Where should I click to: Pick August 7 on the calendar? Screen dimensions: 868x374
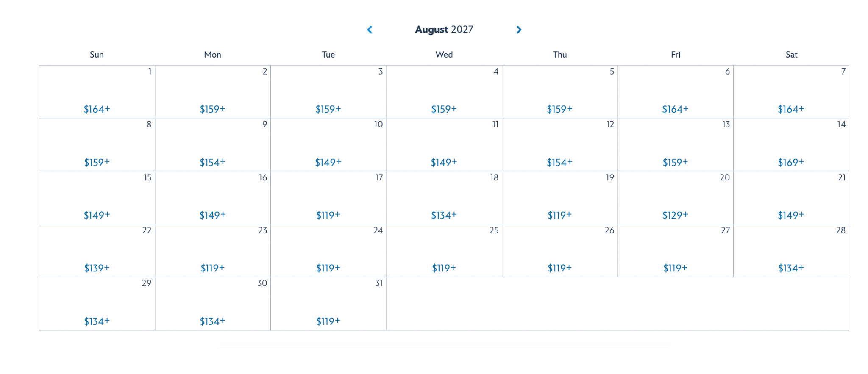791,92
